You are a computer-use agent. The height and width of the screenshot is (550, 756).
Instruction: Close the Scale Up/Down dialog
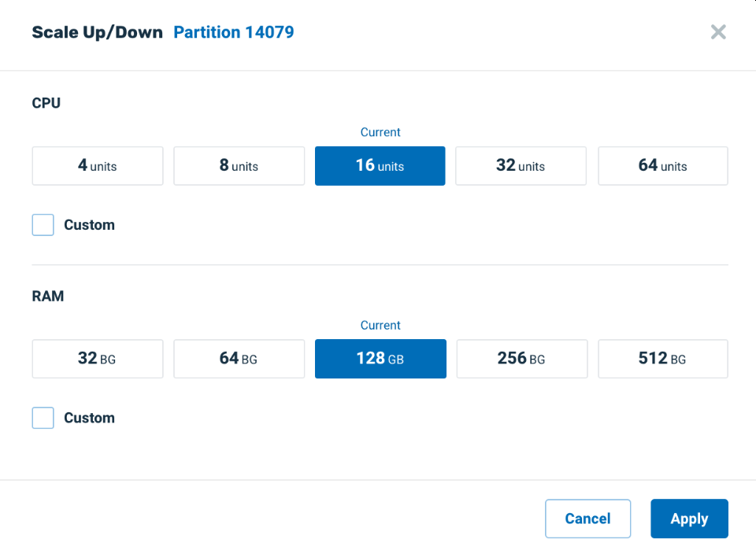pyautogui.click(x=717, y=32)
